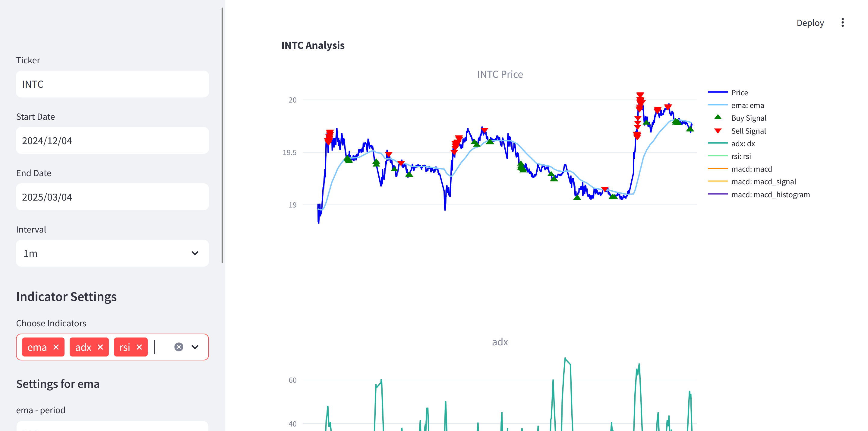Toggle adx: dx legend entry
The height and width of the screenshot is (431, 868).
click(743, 144)
